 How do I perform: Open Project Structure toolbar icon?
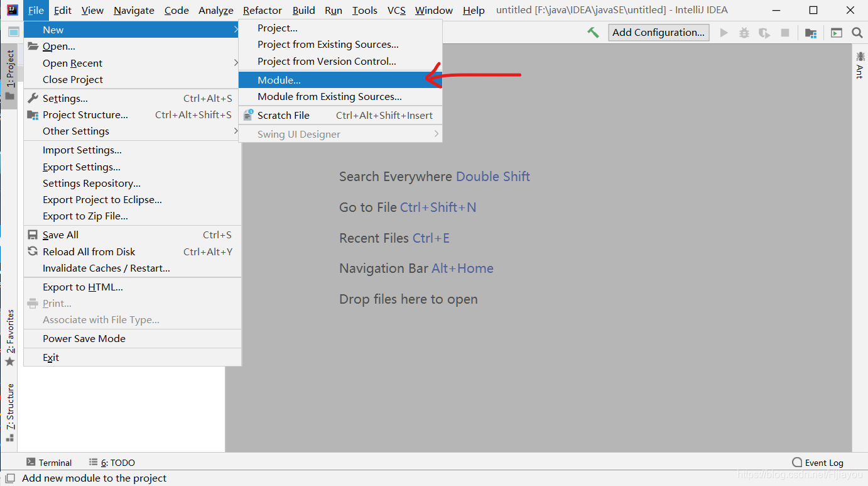coord(811,33)
